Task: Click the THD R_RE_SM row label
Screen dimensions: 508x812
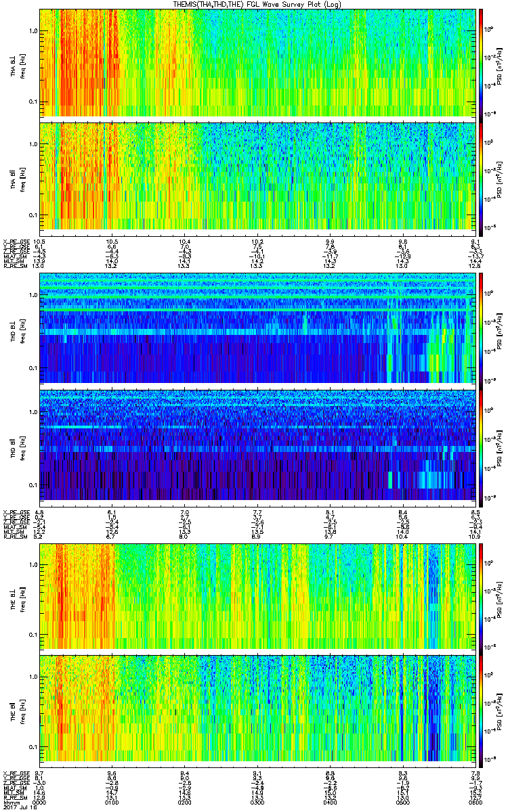Action: click(x=14, y=537)
